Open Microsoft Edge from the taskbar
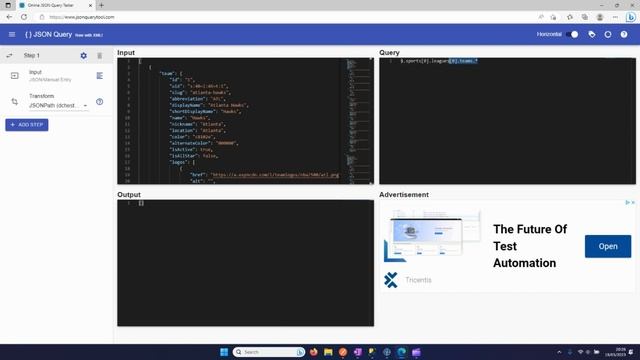The image size is (640, 360). [402, 352]
